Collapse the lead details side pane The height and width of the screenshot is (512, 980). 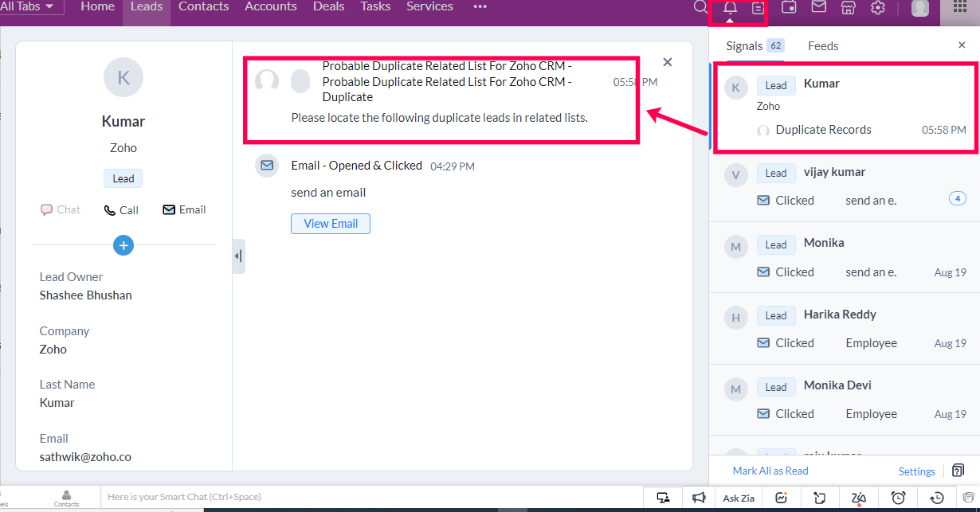238,256
